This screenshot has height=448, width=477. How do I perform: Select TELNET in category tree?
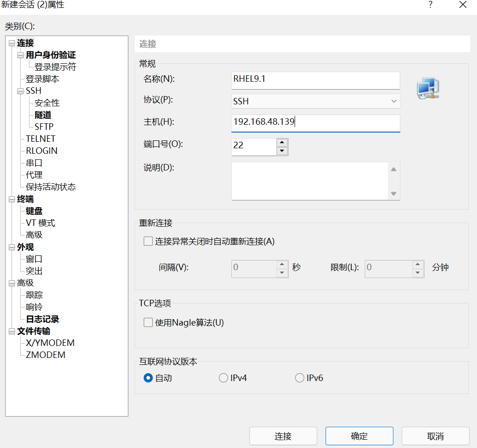41,139
